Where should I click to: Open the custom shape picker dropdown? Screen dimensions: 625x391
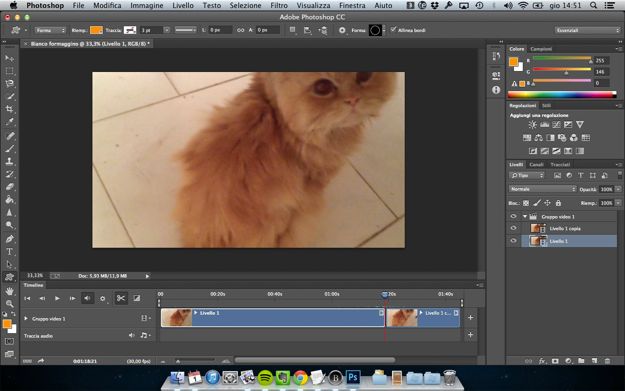coord(377,30)
